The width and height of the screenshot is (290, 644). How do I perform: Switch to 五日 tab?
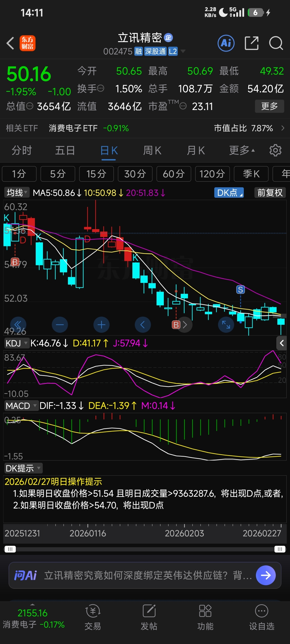[x=65, y=150]
